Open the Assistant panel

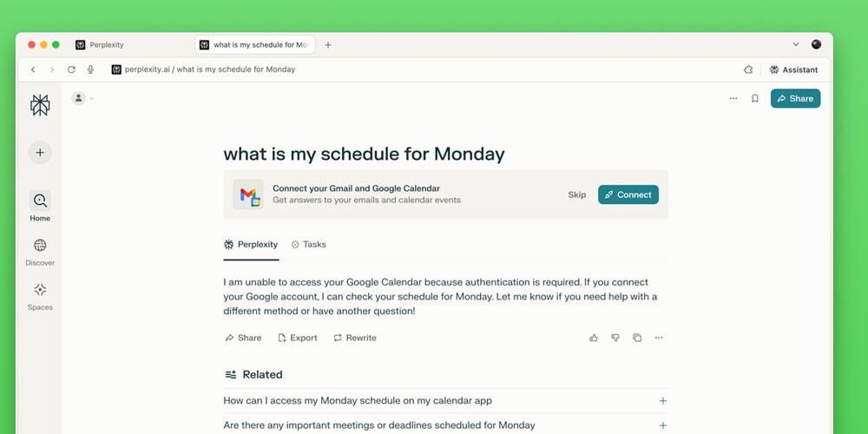coord(793,69)
